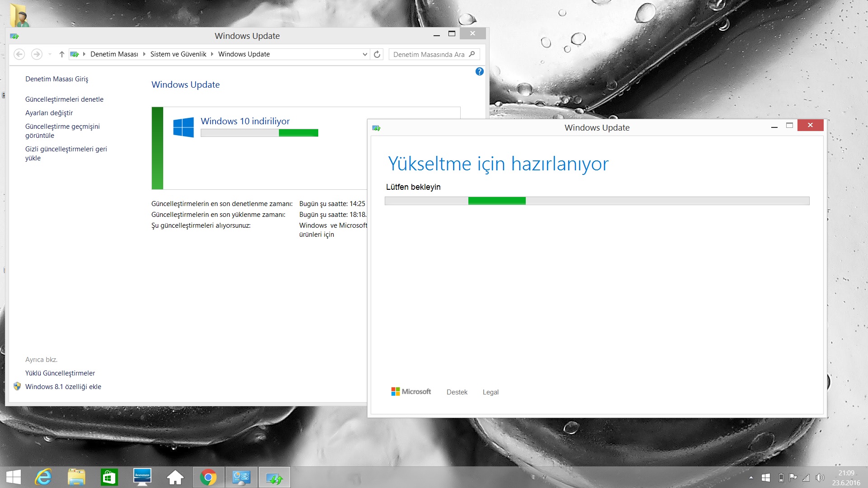Image resolution: width=868 pixels, height=488 pixels.
Task: Click the shield icon beside Windows 8.1 özelliği
Action: (17, 386)
